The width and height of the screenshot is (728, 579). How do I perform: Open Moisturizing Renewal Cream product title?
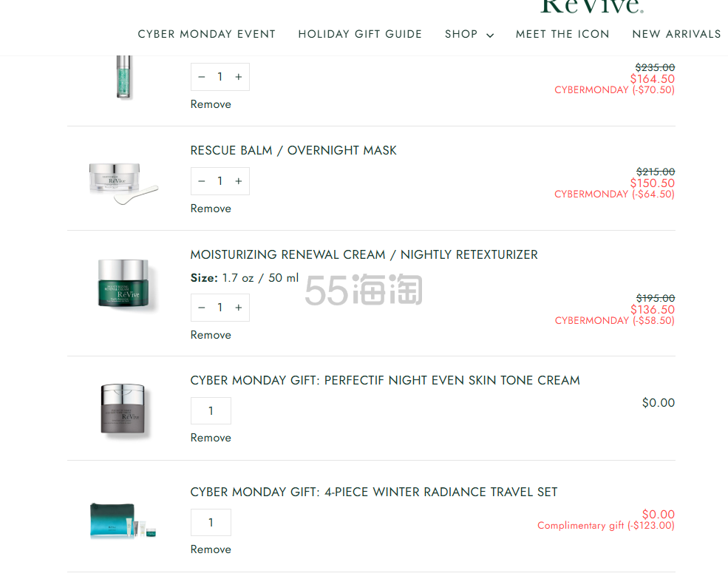pyautogui.click(x=364, y=254)
